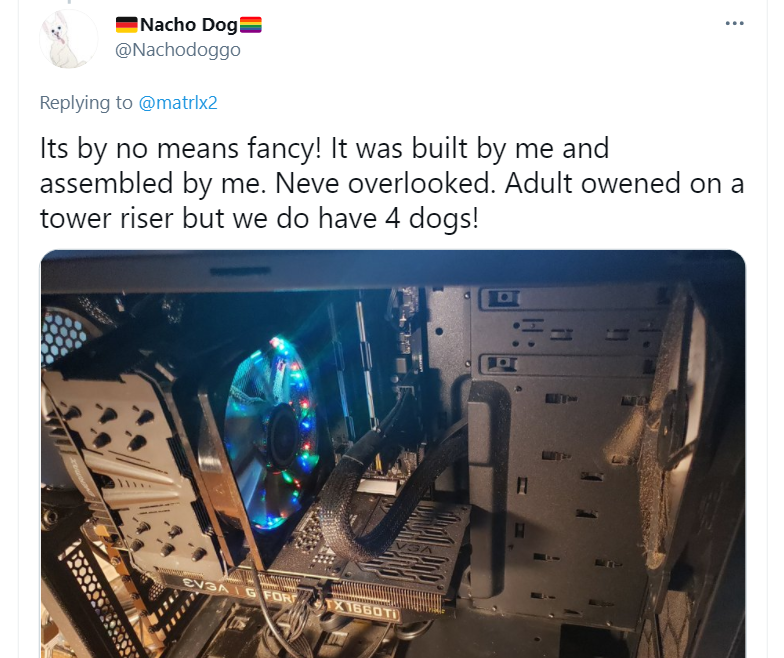Open the attached PC build photo
Screen dimensions: 784x658
coord(393,454)
